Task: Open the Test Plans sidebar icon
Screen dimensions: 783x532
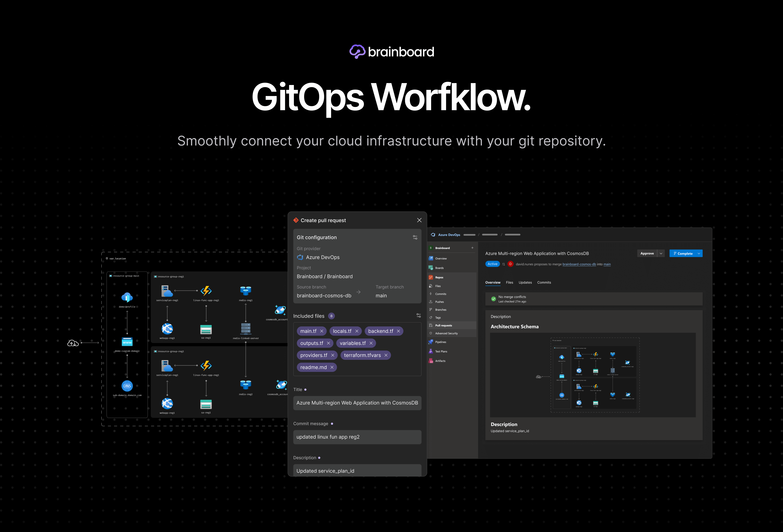Action: click(x=431, y=351)
